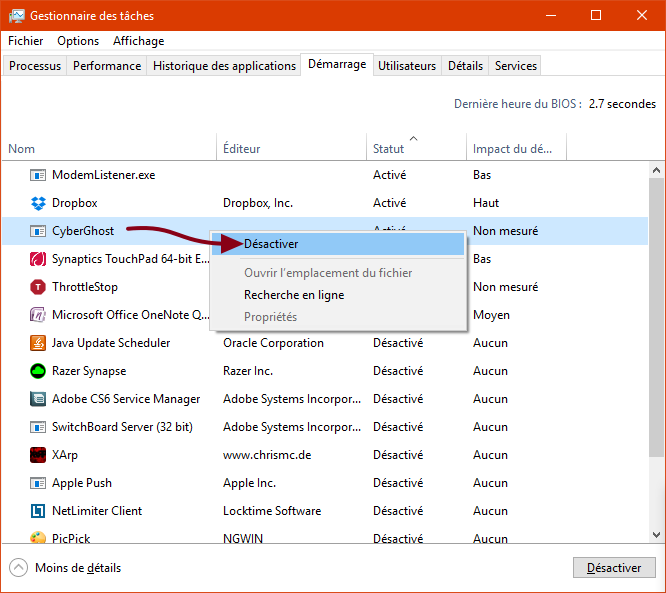Click the Moins de détails label
The height and width of the screenshot is (593, 666).
pyautogui.click(x=78, y=568)
